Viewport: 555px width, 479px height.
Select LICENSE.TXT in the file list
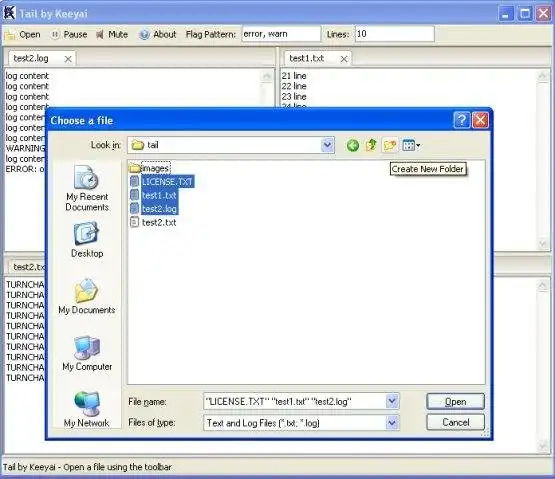pyautogui.click(x=162, y=182)
